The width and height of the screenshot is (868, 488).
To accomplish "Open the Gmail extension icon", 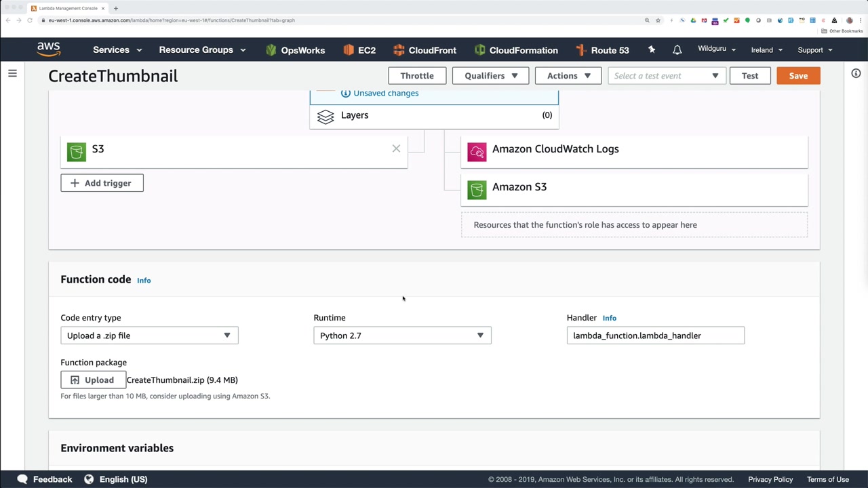I will (704, 20).
